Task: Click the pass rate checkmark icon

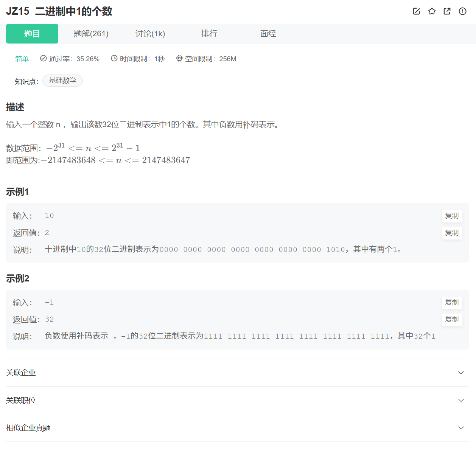Action: click(43, 58)
